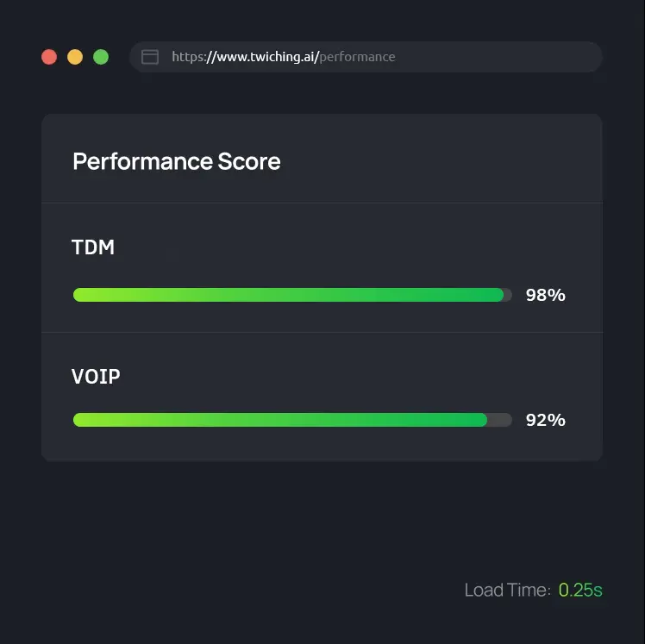Click the yellow minimize window dot

tap(75, 57)
